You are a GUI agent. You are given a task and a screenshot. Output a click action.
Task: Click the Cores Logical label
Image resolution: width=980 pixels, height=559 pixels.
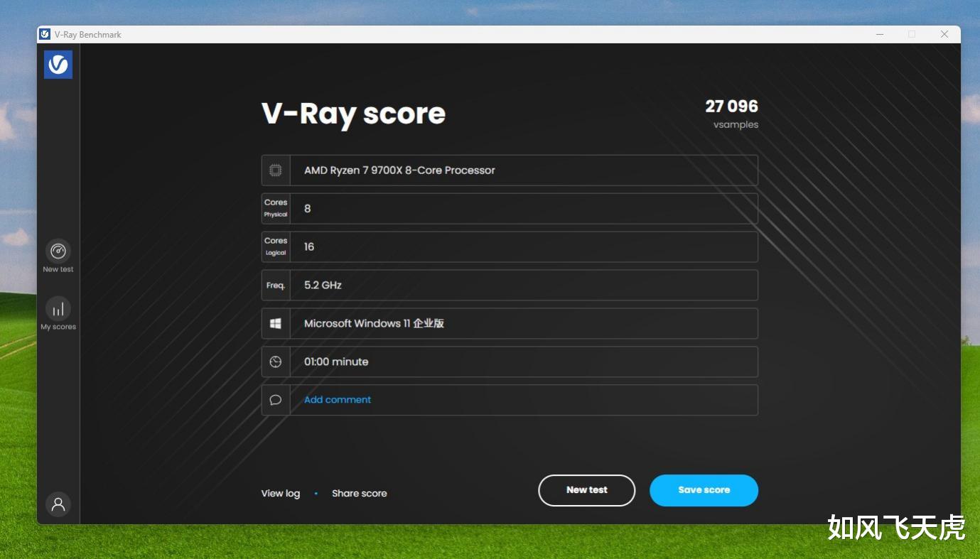point(276,246)
